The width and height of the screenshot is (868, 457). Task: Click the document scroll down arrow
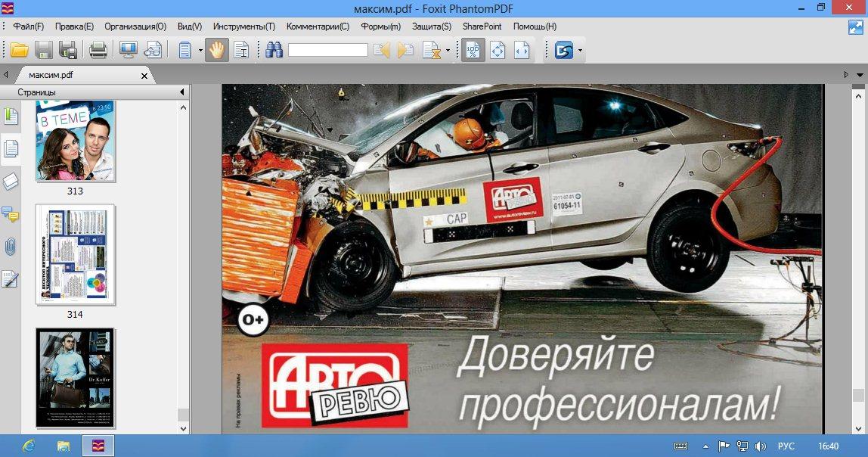[x=859, y=428]
